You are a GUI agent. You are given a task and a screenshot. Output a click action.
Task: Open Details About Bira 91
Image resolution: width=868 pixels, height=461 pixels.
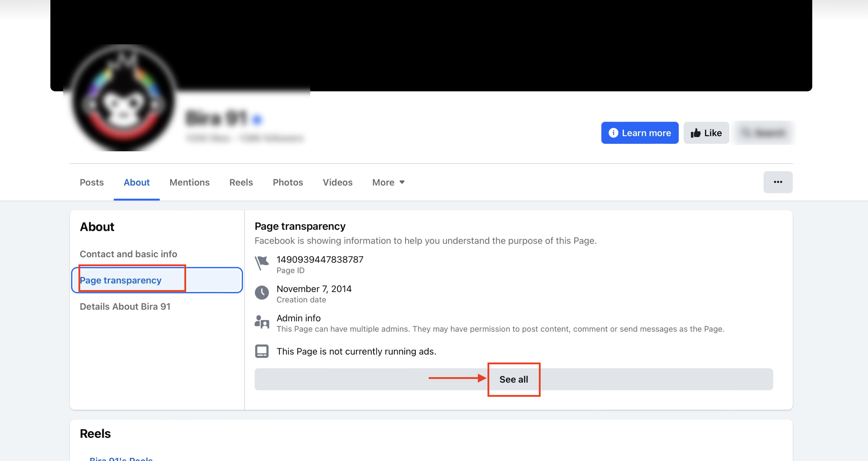click(x=125, y=307)
